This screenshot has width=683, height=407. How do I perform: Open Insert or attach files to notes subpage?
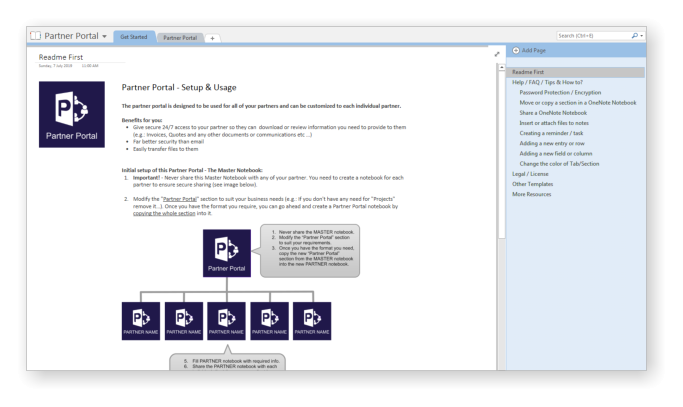(554, 123)
